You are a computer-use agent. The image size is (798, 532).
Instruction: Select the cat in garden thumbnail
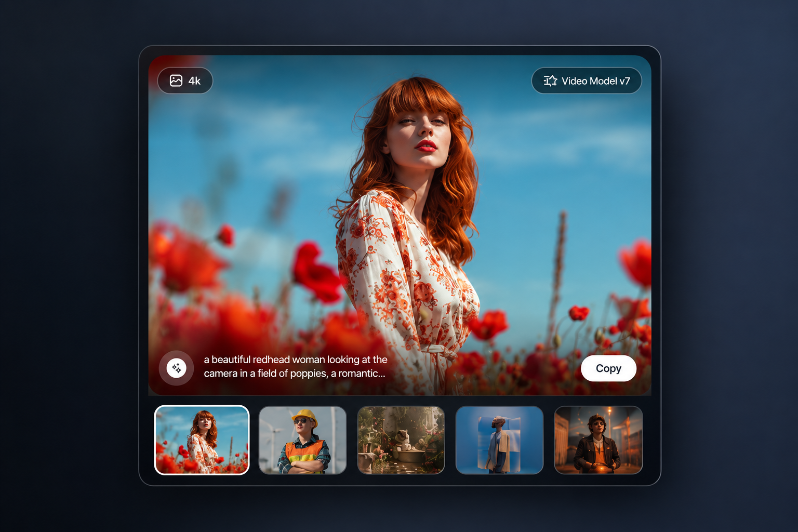pyautogui.click(x=401, y=440)
